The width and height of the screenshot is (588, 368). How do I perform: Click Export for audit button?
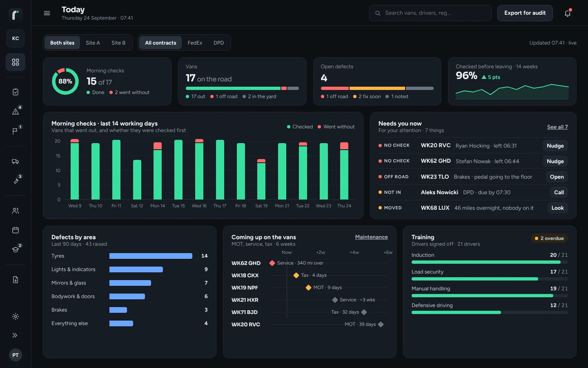click(525, 13)
